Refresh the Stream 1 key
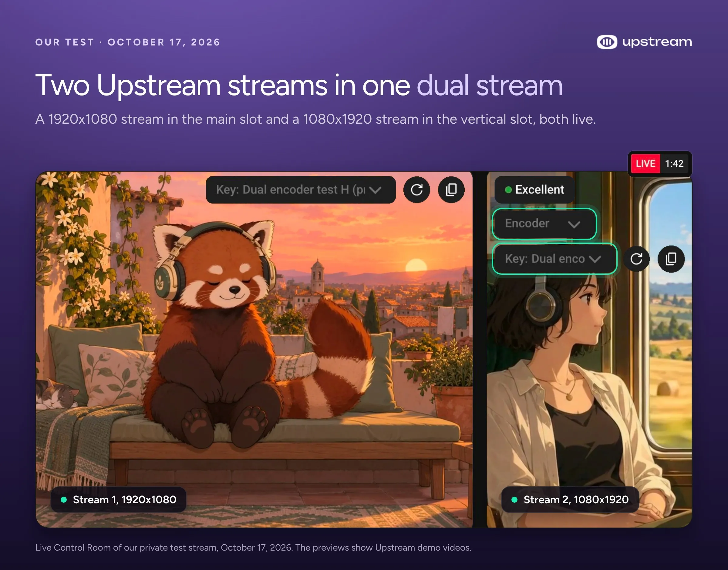 (x=416, y=190)
